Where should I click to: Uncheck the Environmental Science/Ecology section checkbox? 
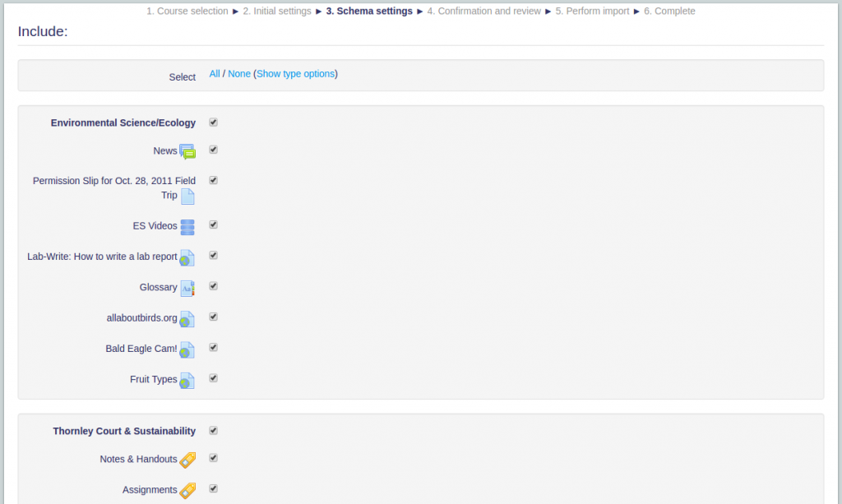[213, 123]
